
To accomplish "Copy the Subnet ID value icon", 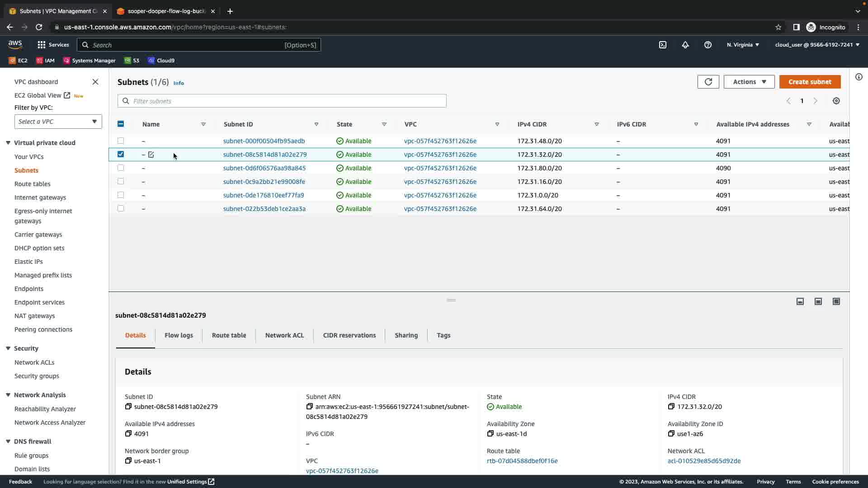I will 128,407.
